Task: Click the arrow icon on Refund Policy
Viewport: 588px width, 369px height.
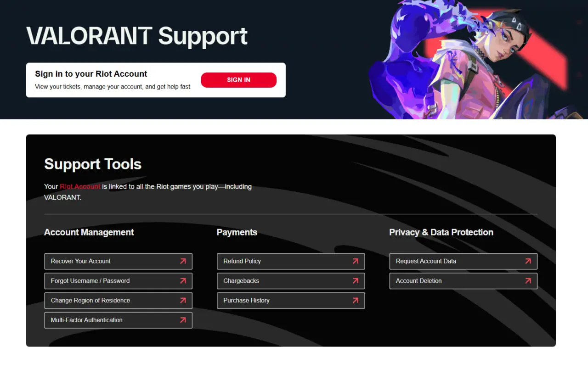Action: click(x=356, y=261)
